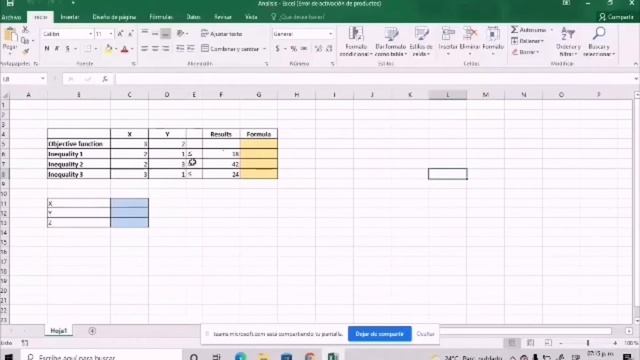Toggle middle vertical alignment
The height and width of the screenshot is (360, 640).
click(x=155, y=33)
